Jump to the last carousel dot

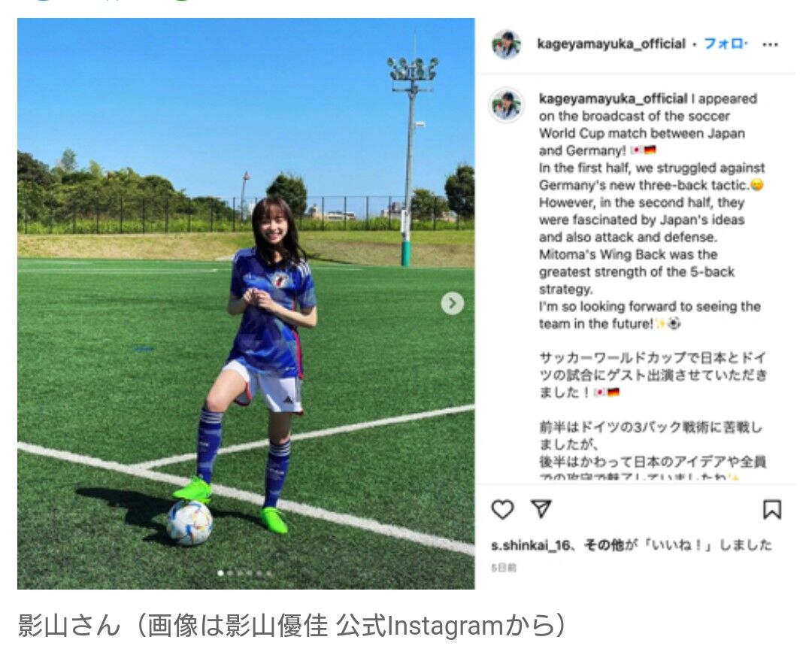268,573
